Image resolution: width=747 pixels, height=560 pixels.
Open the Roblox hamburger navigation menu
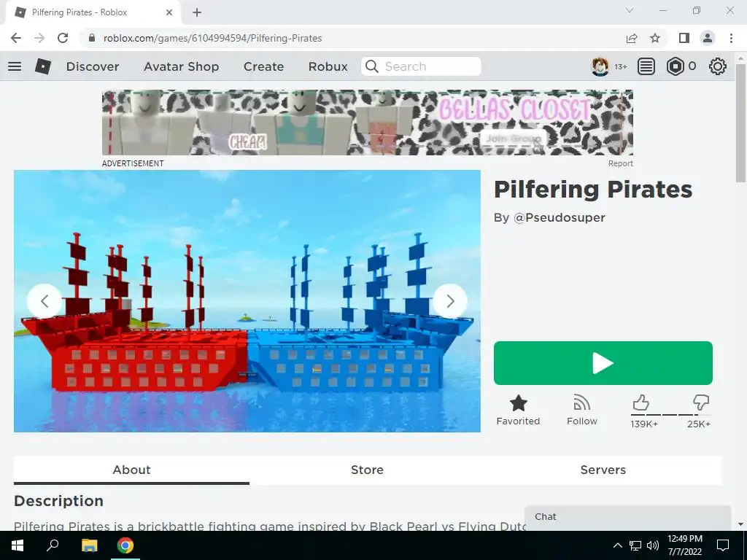point(15,66)
